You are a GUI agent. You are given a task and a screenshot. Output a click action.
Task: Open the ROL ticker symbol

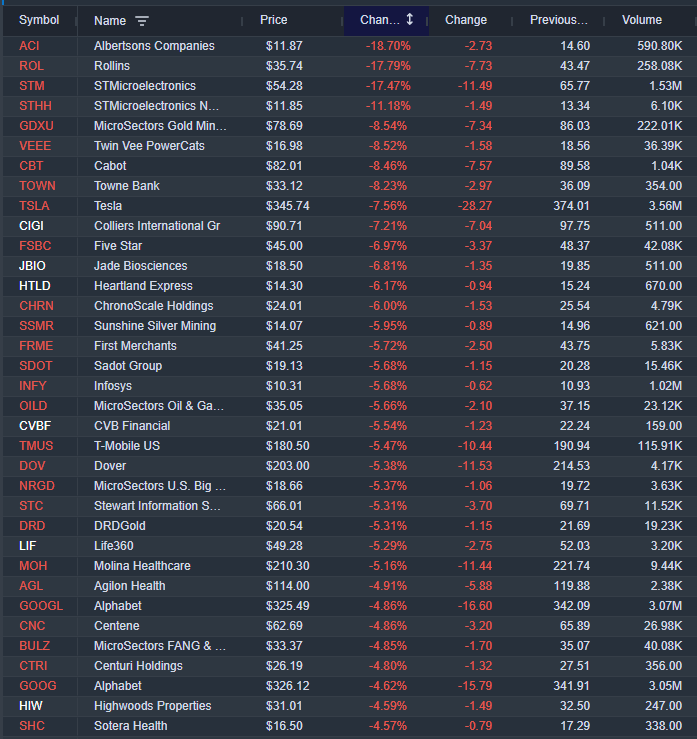pyautogui.click(x=31, y=66)
